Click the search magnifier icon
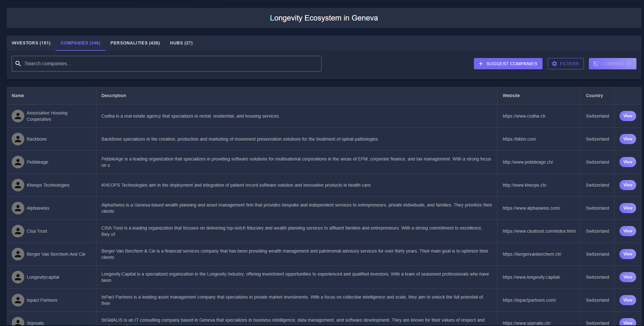This screenshot has width=644, height=326. coord(18,64)
